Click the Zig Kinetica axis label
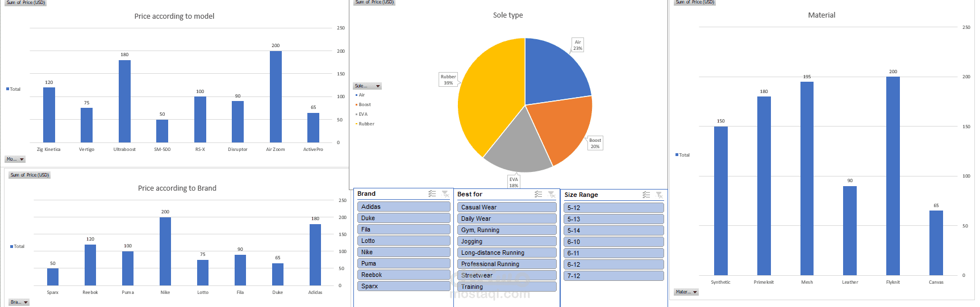This screenshot has height=307, width=980. tap(49, 149)
